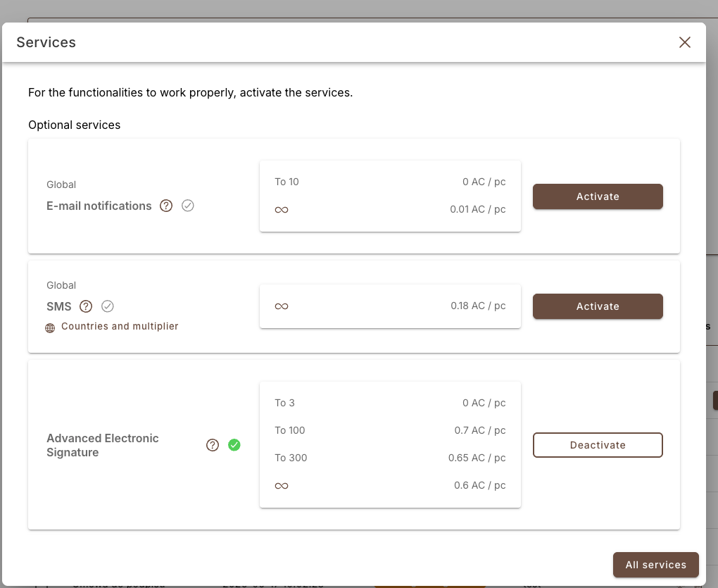718x588 pixels.
Task: Click the E-mail notifications service name
Action: pyautogui.click(x=99, y=206)
